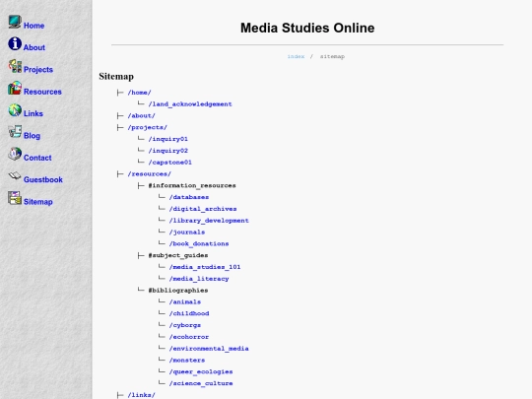This screenshot has height=399, width=532.
Task: Open the /about/ sitemap link
Action: coord(142,115)
